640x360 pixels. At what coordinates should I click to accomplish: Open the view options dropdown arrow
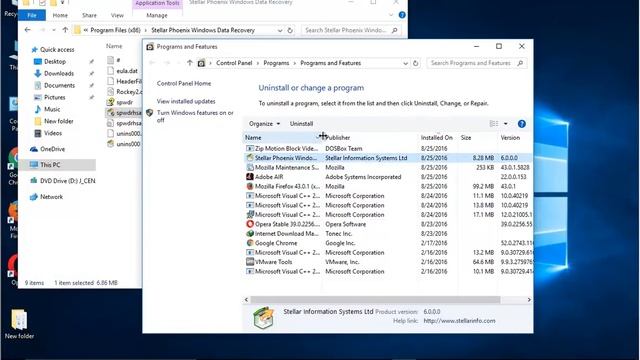(505, 124)
